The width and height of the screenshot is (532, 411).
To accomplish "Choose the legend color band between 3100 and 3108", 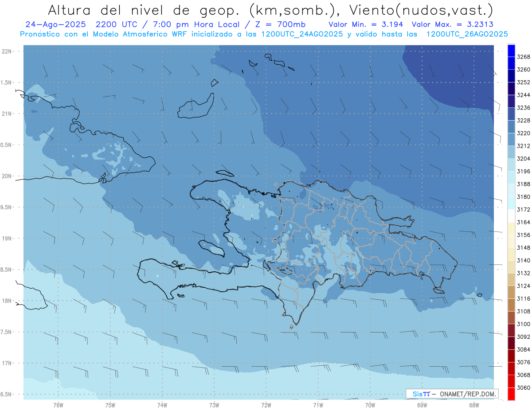I will [x=511, y=317].
